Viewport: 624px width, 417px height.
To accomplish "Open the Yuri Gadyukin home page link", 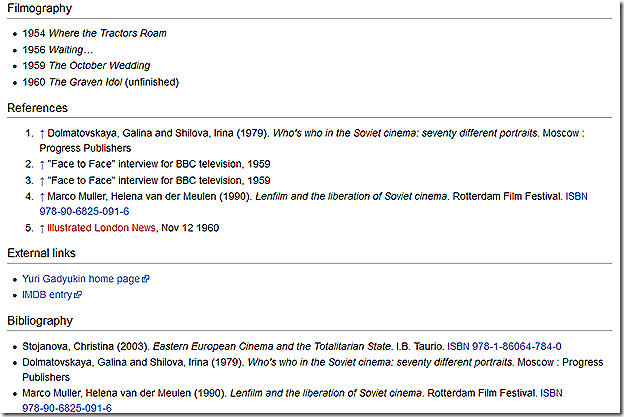I will click(x=81, y=279).
